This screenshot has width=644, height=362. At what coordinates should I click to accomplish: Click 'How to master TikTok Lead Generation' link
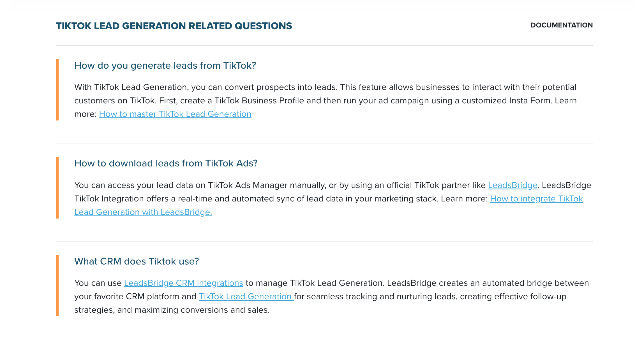coord(175,114)
